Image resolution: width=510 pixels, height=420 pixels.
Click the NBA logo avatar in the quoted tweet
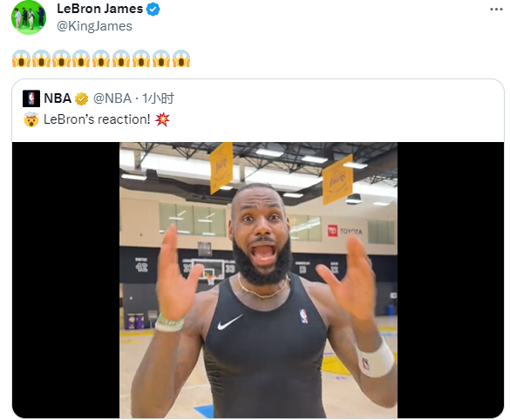coord(31,98)
